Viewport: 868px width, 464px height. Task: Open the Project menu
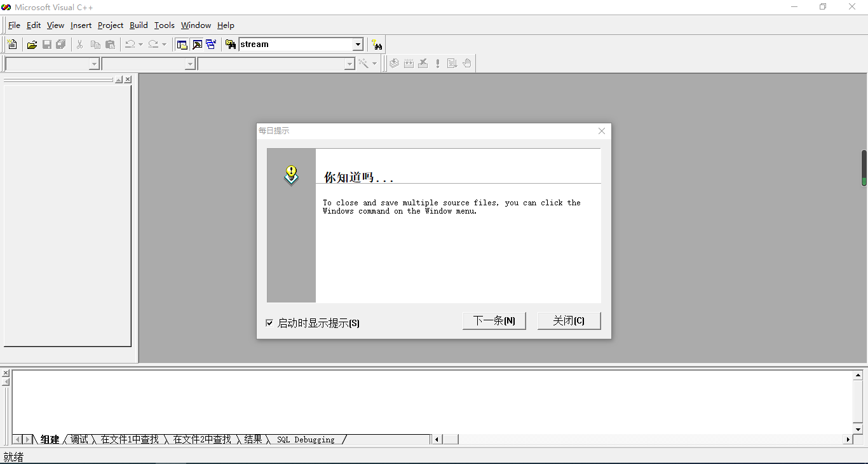pyautogui.click(x=111, y=25)
